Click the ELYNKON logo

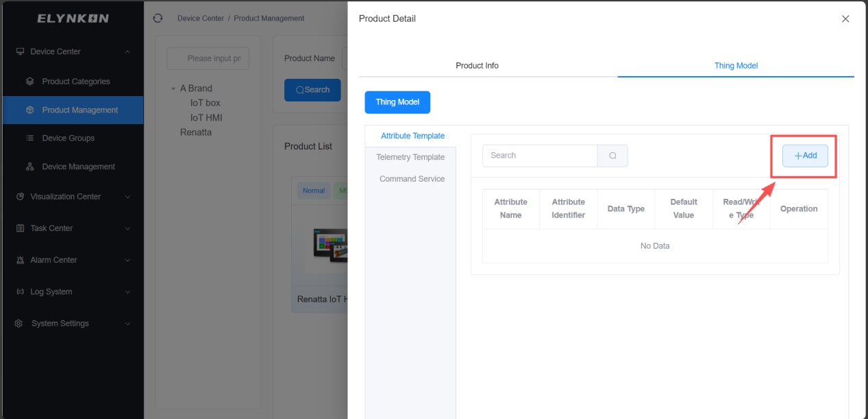click(x=73, y=19)
